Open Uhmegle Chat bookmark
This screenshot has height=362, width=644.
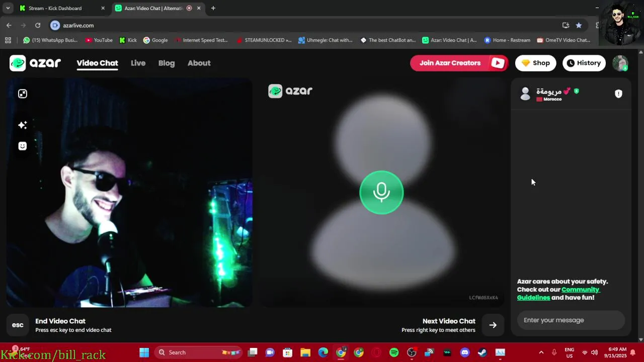tap(326, 40)
